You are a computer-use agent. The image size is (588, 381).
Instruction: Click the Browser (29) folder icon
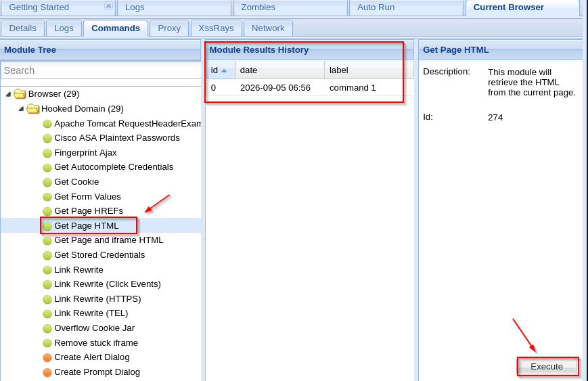pyautogui.click(x=20, y=94)
